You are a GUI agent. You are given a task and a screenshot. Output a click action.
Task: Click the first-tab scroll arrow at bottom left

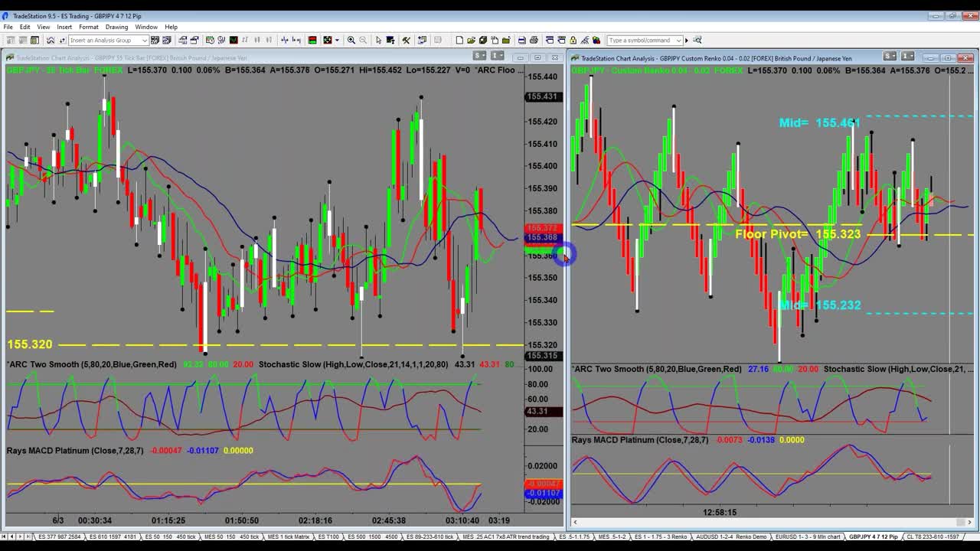(x=5, y=536)
